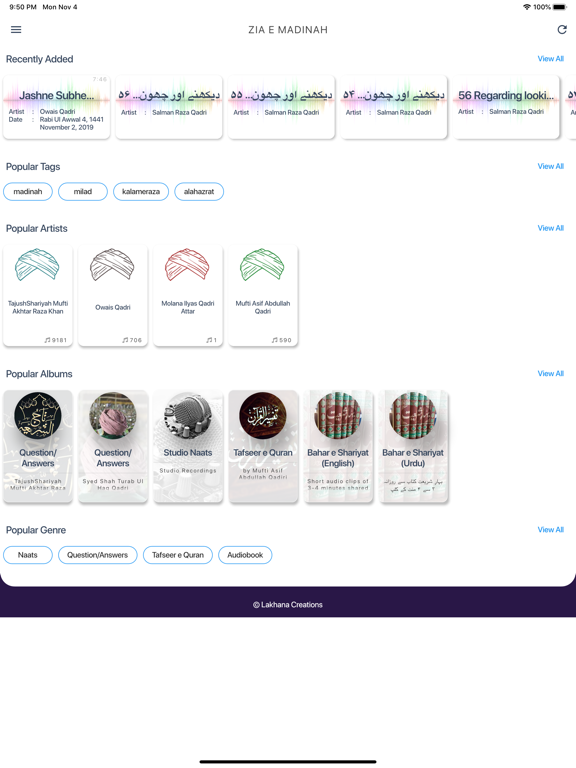Image resolution: width=576 pixels, height=768 pixels.
Task: Tap the Popular Albums heading
Action: [x=39, y=374]
